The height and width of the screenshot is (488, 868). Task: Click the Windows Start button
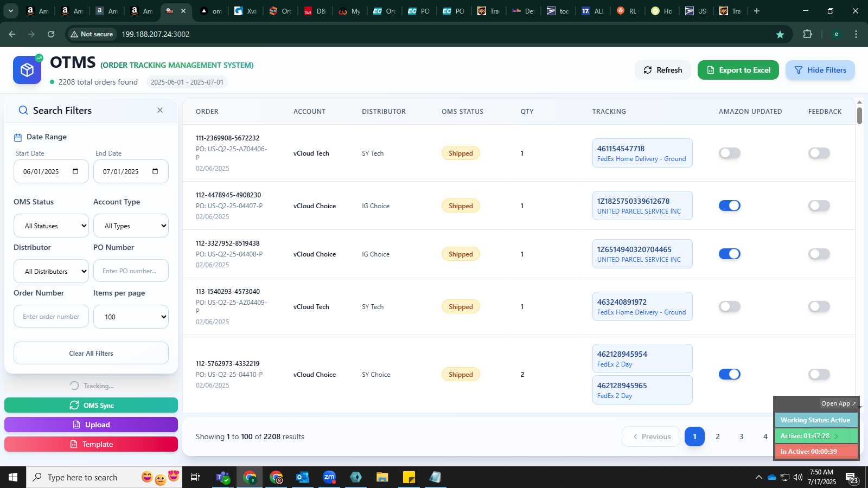coord(13,477)
